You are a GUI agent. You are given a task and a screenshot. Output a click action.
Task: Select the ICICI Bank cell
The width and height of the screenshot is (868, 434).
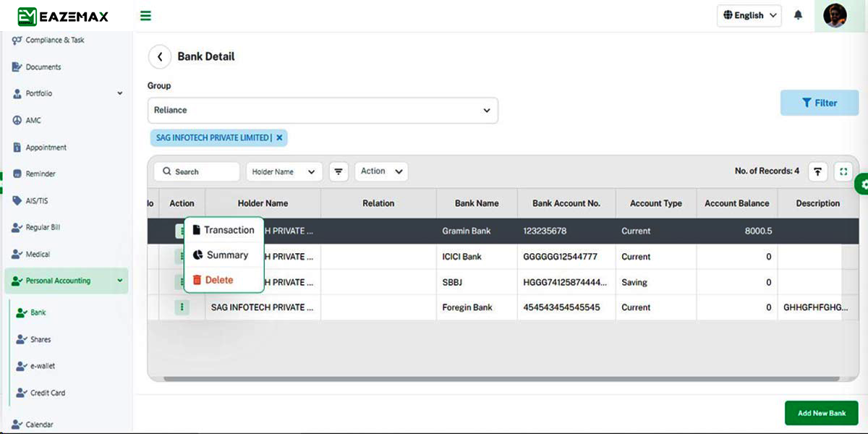click(x=477, y=257)
